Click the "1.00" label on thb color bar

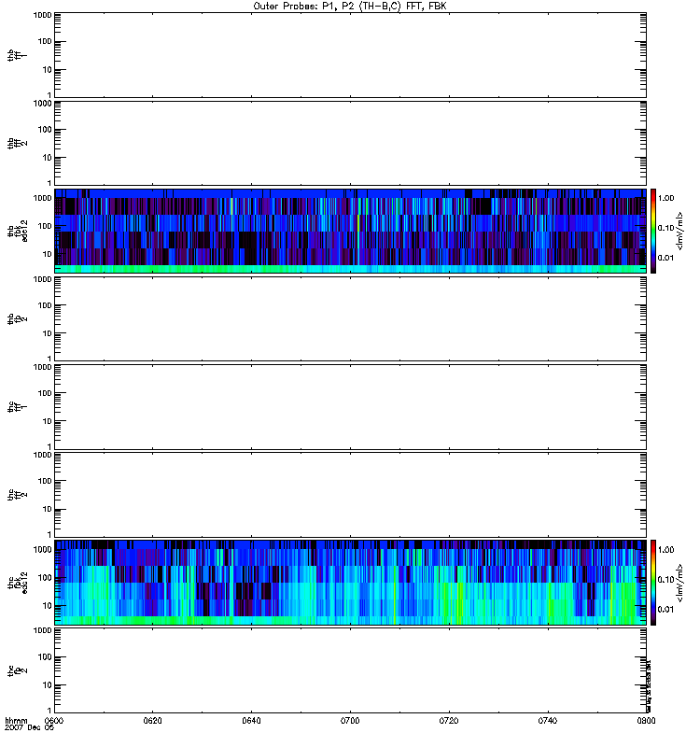[x=665, y=198]
